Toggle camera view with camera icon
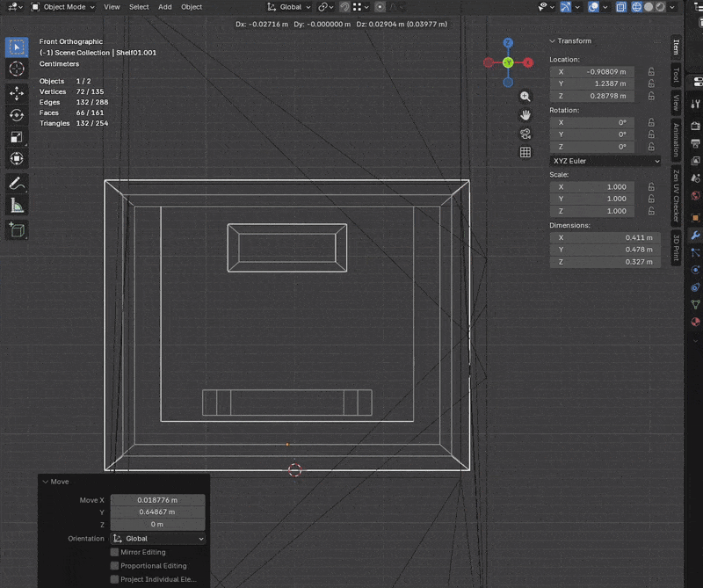703x588 pixels. 525,134
